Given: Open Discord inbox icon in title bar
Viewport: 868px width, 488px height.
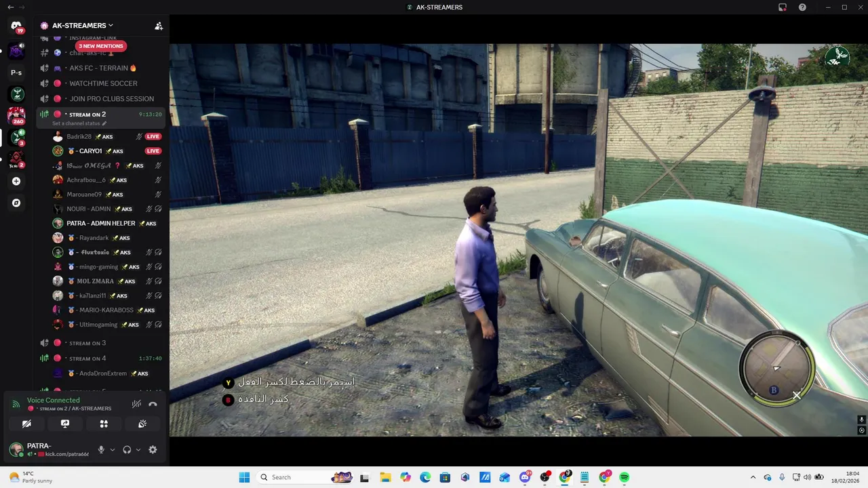Looking at the screenshot, I should click(x=783, y=7).
